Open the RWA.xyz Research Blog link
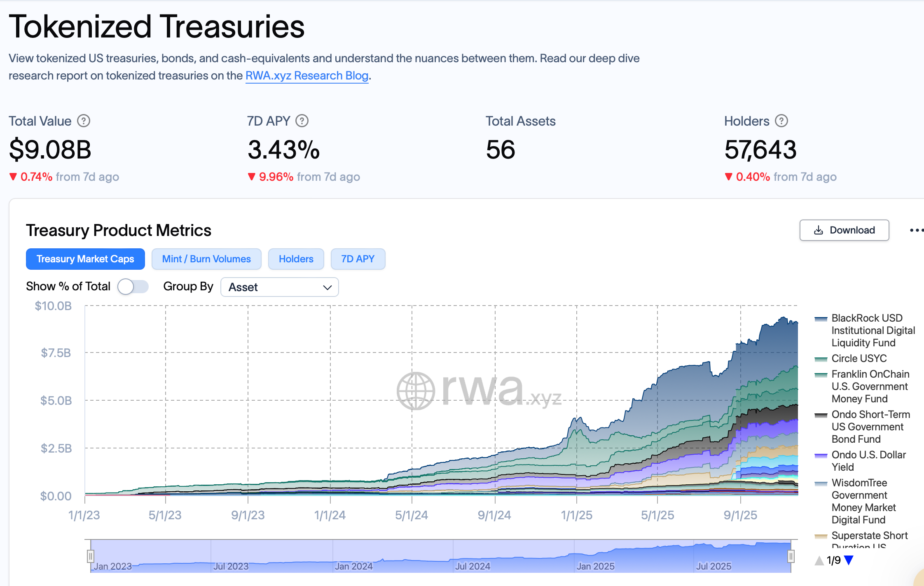Image resolution: width=924 pixels, height=586 pixels. pyautogui.click(x=306, y=75)
